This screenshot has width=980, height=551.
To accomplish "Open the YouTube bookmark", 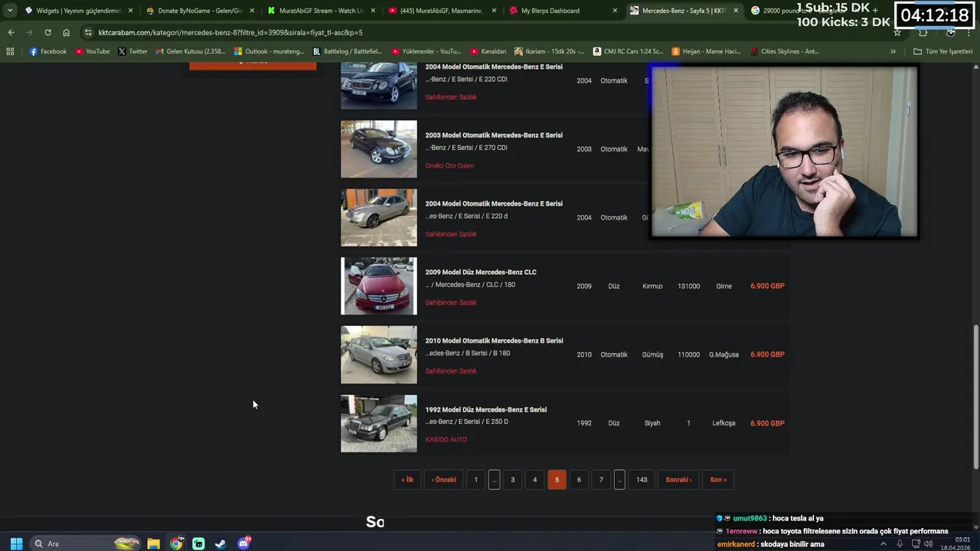I will click(x=93, y=51).
